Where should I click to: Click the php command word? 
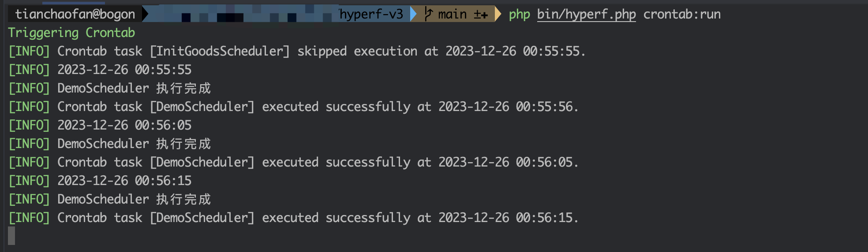519,15
